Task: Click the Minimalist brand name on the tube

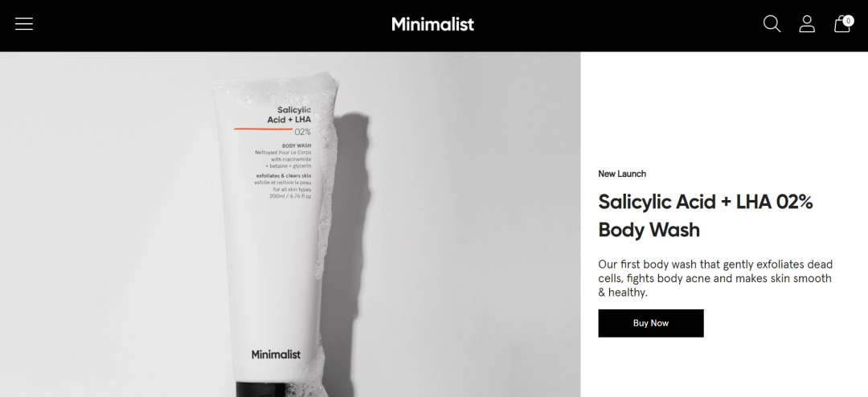Action: tap(276, 354)
